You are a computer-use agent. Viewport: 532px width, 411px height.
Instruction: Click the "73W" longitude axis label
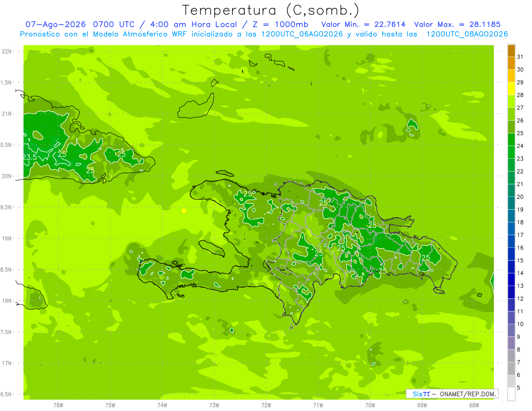214,405
